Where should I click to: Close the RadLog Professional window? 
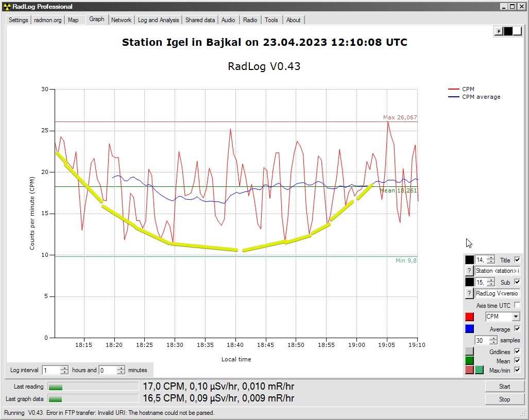521,6
